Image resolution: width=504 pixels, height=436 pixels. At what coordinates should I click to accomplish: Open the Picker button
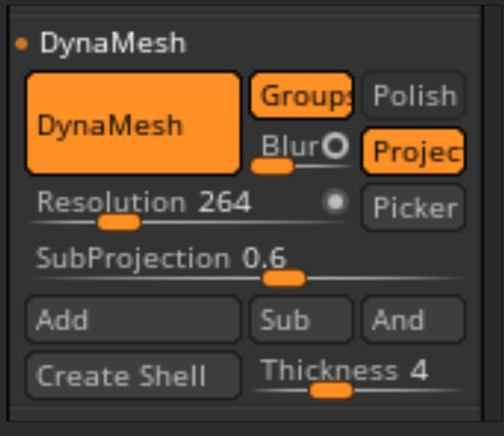414,208
